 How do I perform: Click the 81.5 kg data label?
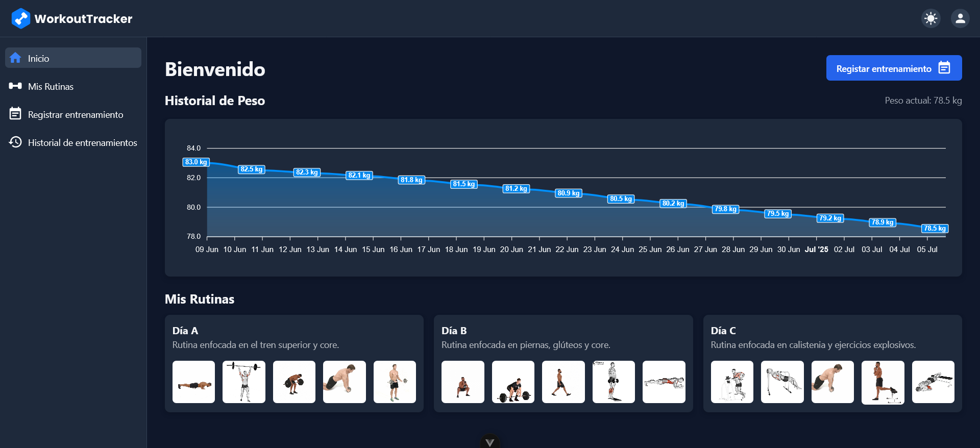(464, 184)
